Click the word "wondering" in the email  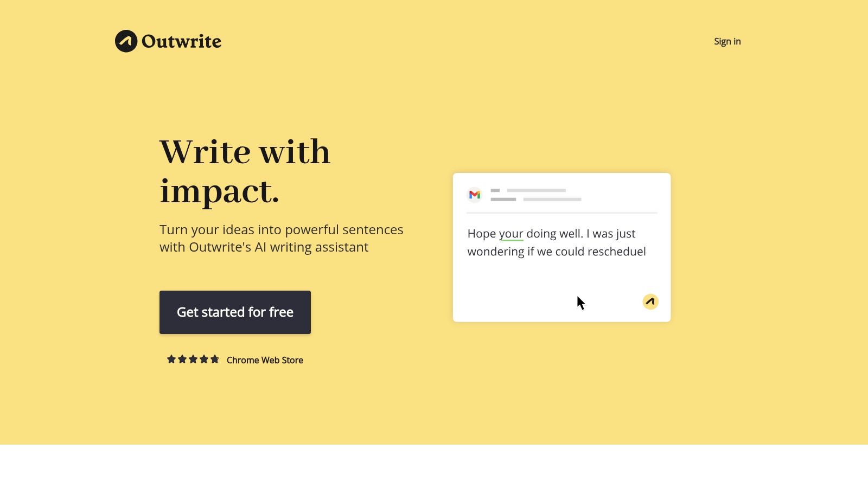click(x=495, y=252)
